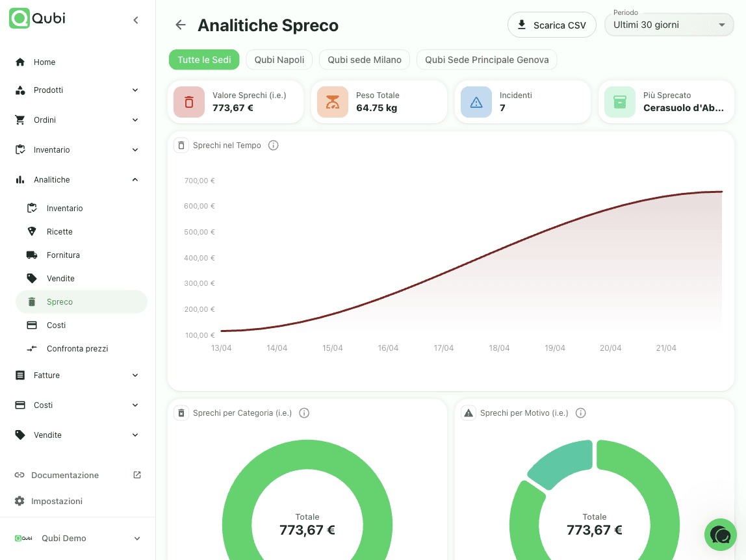Open the chat support bubble
The height and width of the screenshot is (560, 746).
[x=720, y=535]
